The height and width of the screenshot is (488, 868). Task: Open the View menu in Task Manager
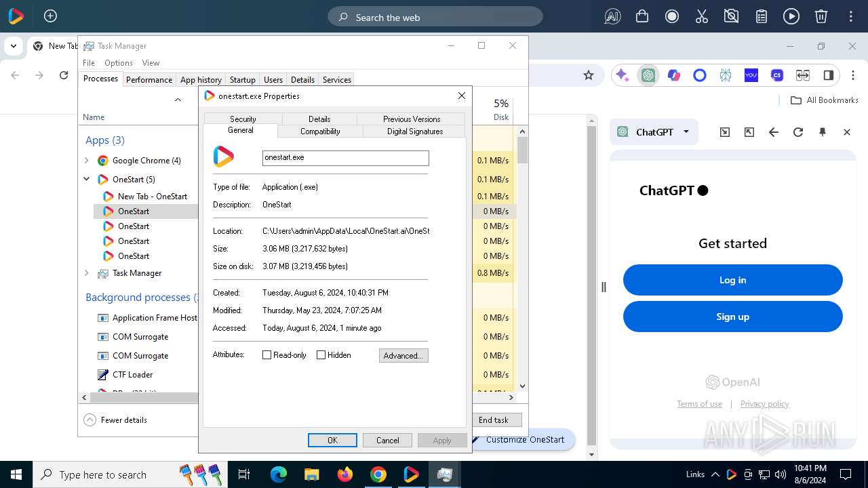[151, 62]
